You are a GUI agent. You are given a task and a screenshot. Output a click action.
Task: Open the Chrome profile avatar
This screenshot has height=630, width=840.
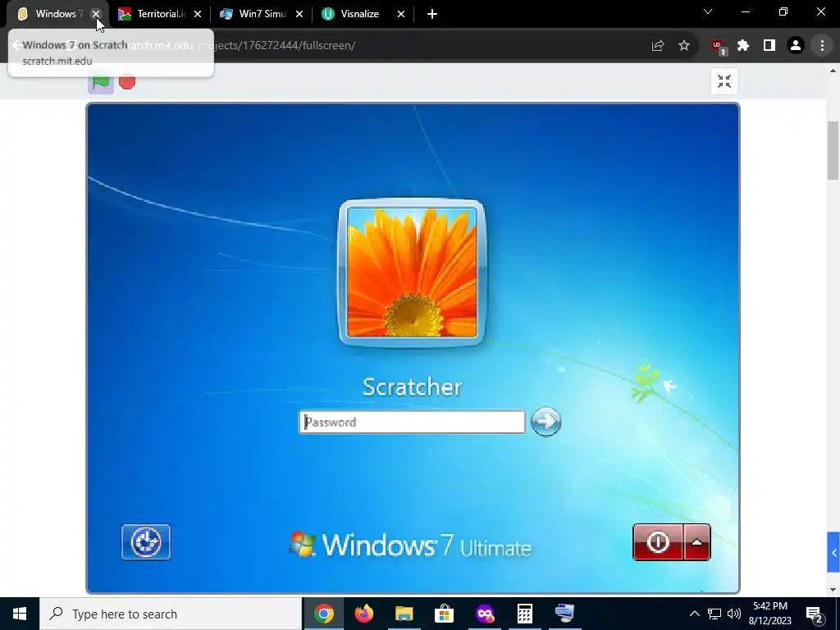(796, 46)
